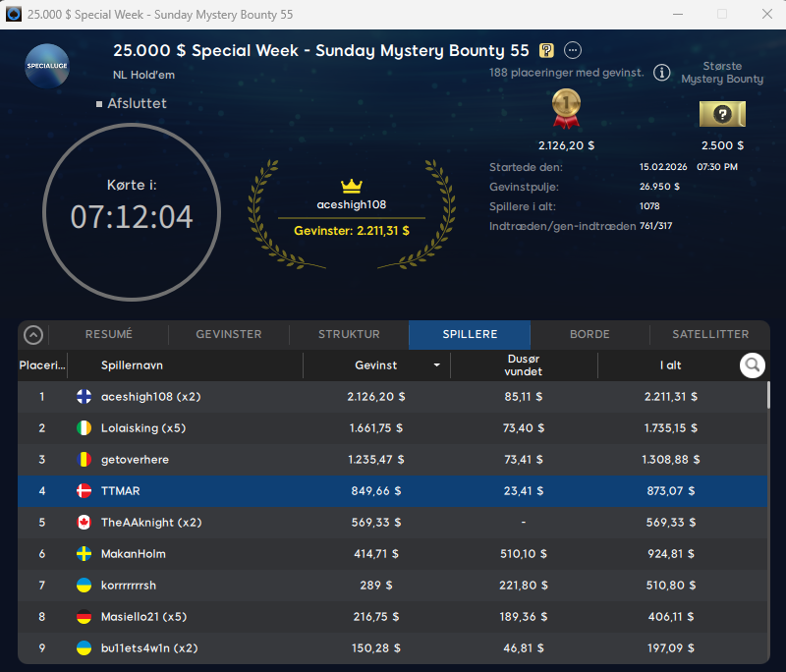This screenshot has height=672, width=786.
Task: Click the key icon beside tournament title
Action: [547, 51]
